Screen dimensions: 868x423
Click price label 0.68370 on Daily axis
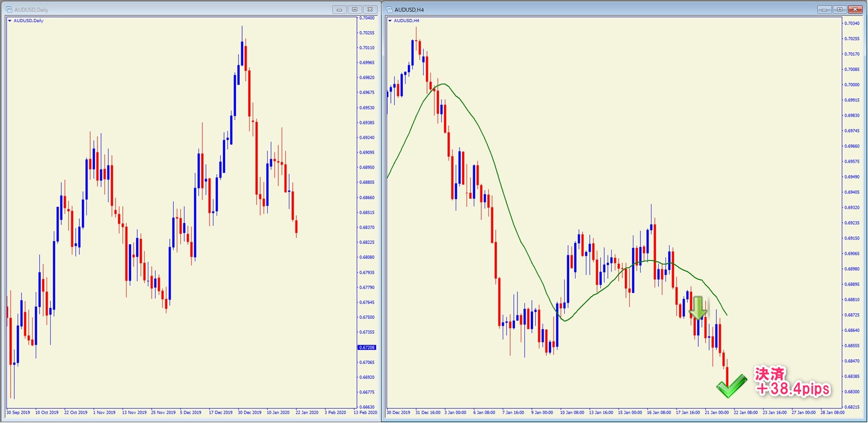pos(367,227)
